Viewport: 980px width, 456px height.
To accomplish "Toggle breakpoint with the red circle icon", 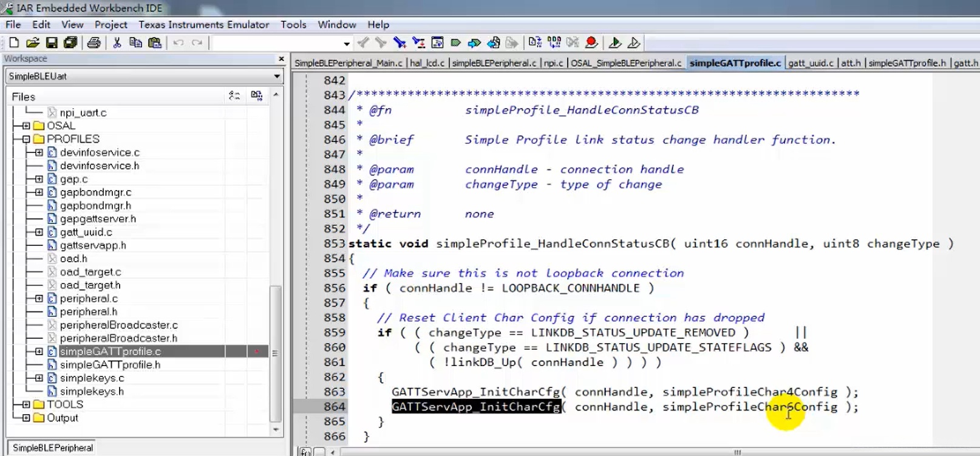I will (591, 43).
